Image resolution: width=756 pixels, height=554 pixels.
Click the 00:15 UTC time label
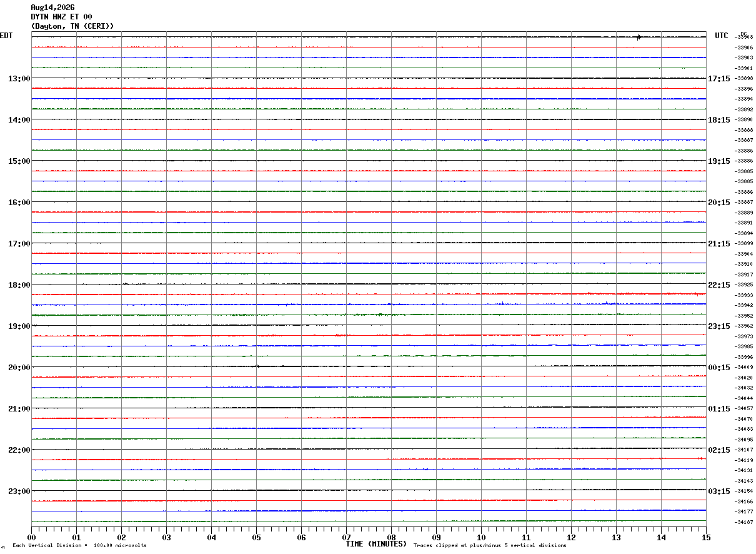pyautogui.click(x=719, y=368)
